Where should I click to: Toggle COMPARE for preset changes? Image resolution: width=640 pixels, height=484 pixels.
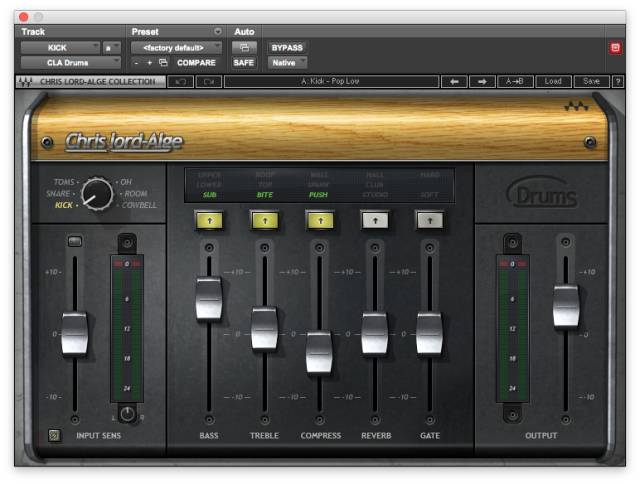196,63
